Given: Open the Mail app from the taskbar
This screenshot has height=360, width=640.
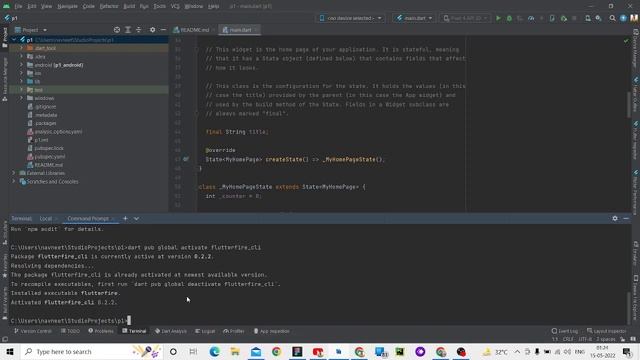Looking at the screenshot, I should (256, 351).
